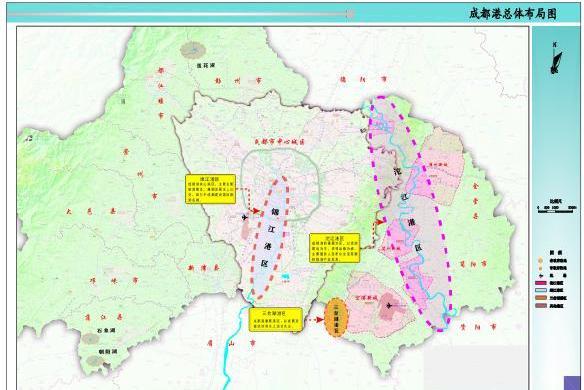584x390 pixels.
Task: Click the 成都市中心城区 label
Action: click(280, 142)
